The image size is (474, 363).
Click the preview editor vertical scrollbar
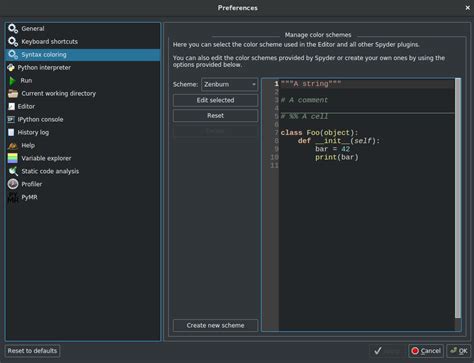pos(458,198)
